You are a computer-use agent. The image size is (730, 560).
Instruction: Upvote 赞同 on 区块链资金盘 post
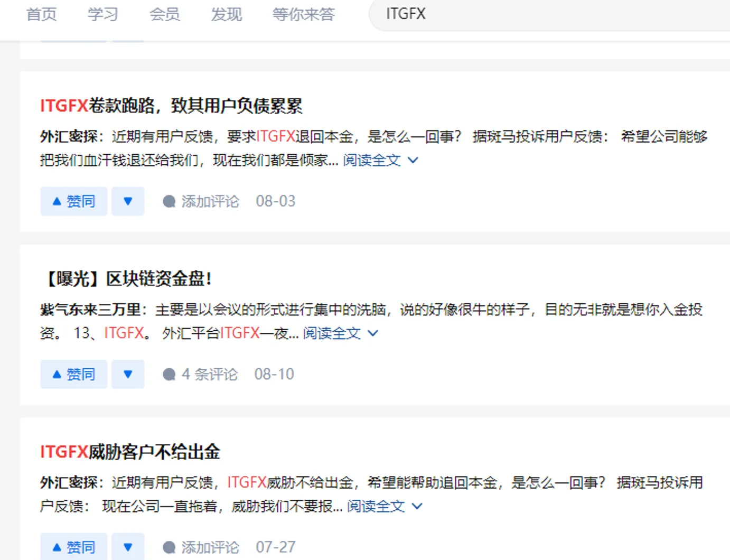[x=74, y=374]
